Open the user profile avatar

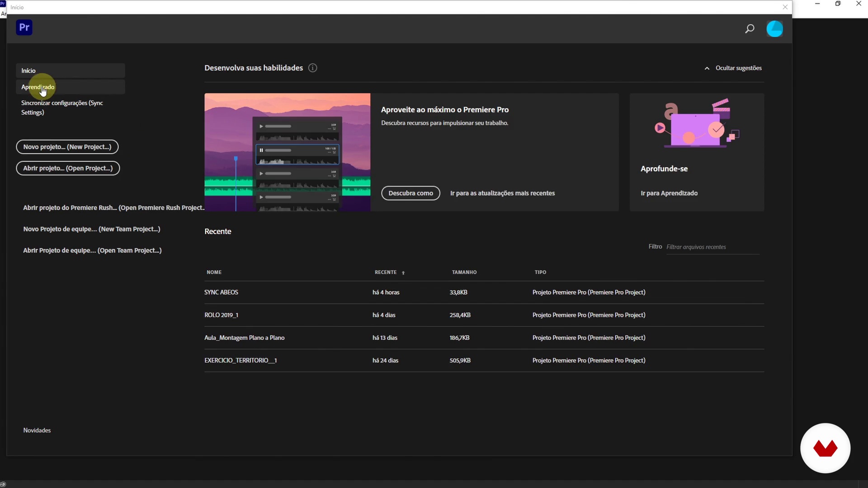[774, 29]
